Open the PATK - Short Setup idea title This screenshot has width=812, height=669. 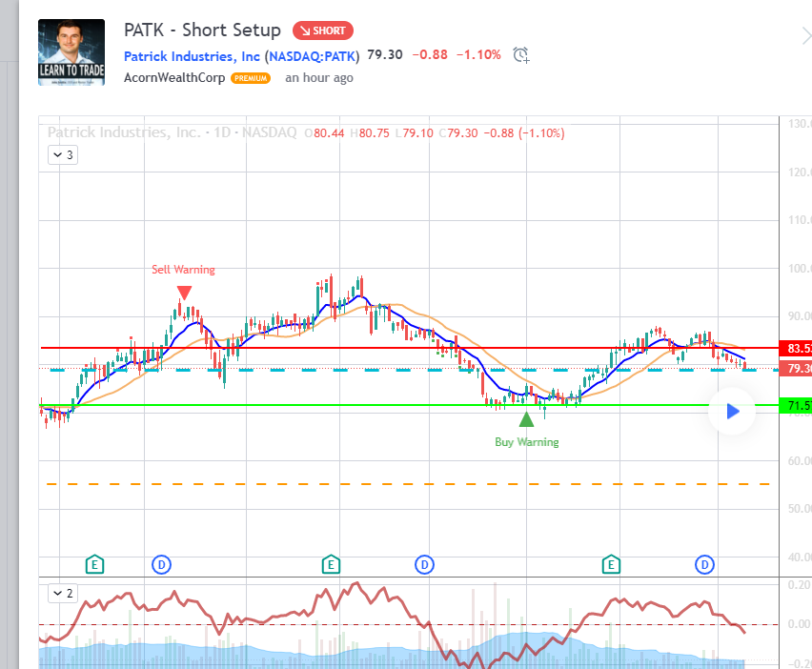tap(202, 30)
